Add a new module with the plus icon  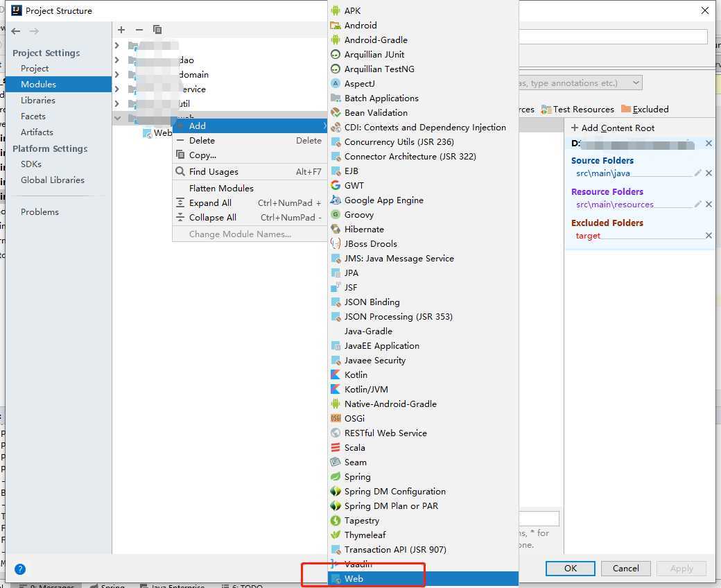(x=121, y=30)
